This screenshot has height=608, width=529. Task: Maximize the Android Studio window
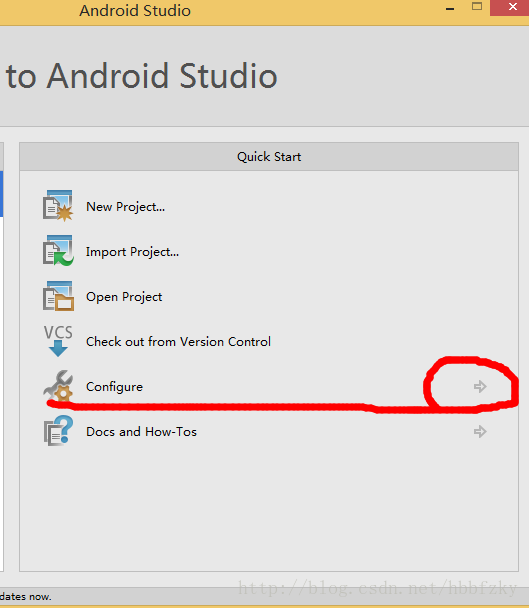pyautogui.click(x=477, y=7)
